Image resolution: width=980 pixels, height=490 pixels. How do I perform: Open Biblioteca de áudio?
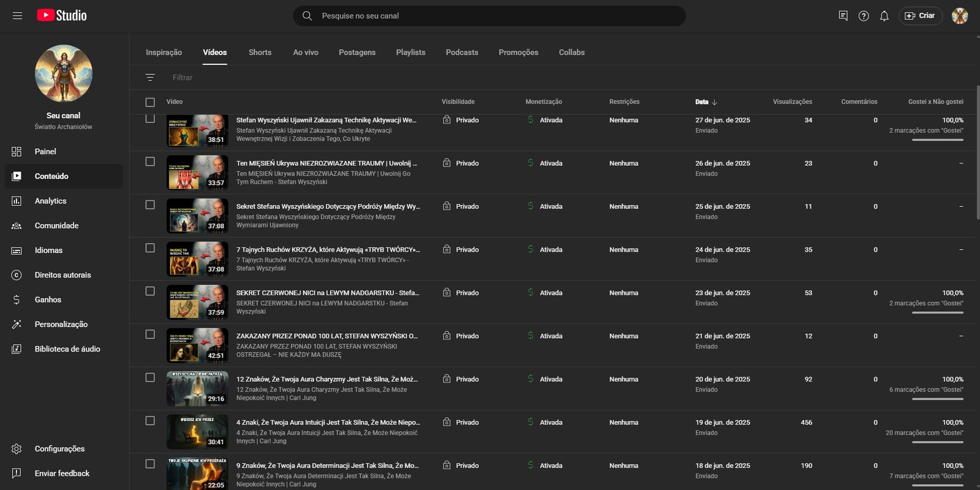[x=67, y=349]
